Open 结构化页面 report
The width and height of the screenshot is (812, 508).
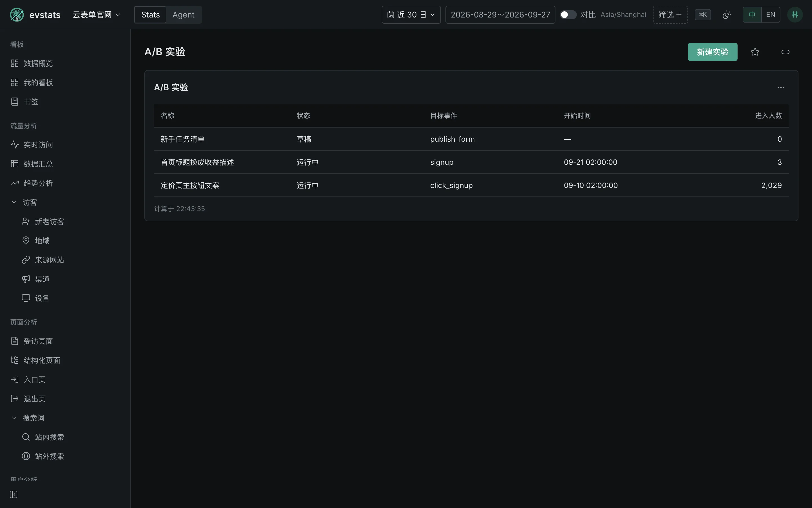pyautogui.click(x=65, y=360)
